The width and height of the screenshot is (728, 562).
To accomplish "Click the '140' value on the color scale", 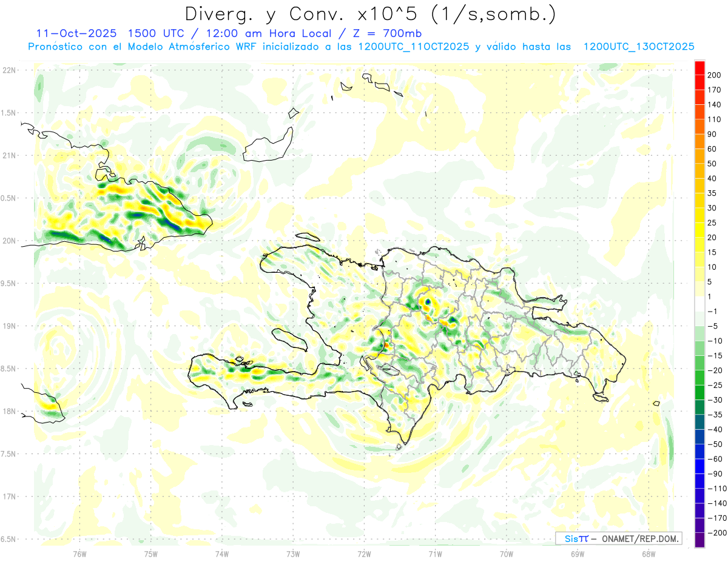I will pyautogui.click(x=715, y=104).
